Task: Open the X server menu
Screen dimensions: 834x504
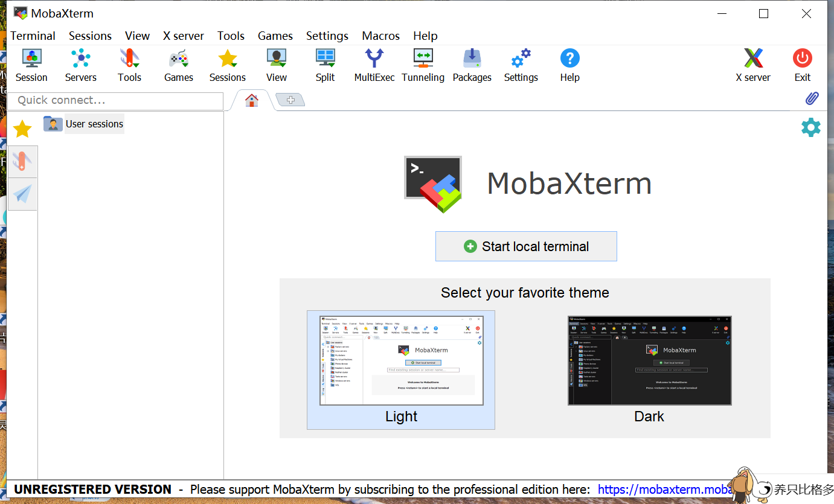Action: tap(184, 36)
